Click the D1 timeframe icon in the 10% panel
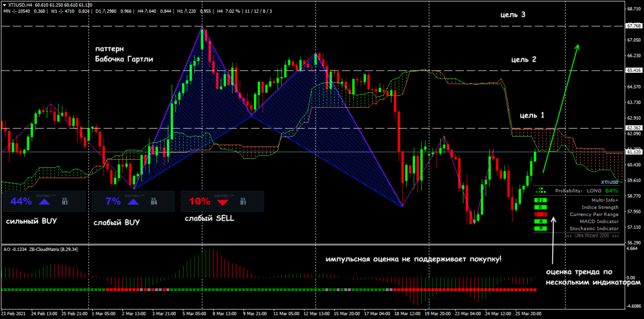644x319 pixels. pyautogui.click(x=243, y=202)
